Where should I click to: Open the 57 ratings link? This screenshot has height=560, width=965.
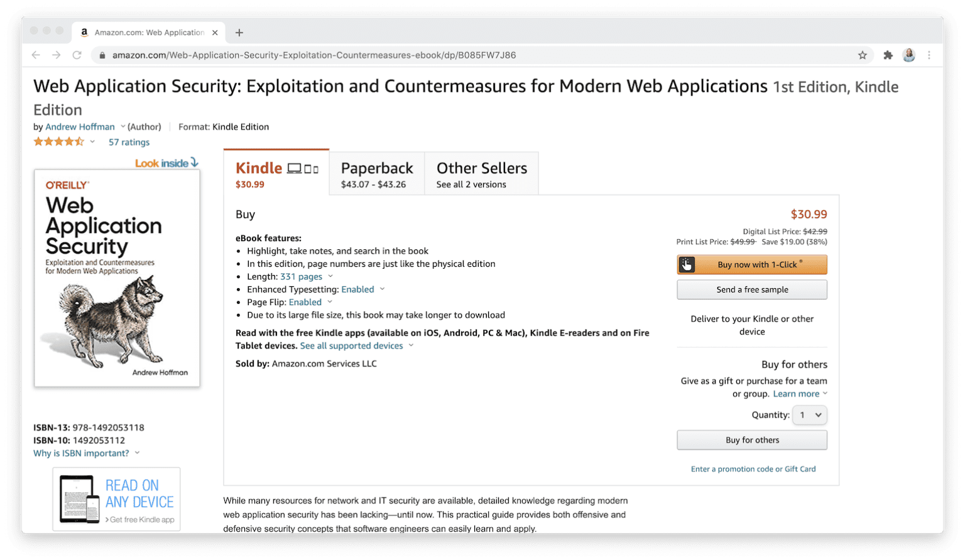[129, 143]
